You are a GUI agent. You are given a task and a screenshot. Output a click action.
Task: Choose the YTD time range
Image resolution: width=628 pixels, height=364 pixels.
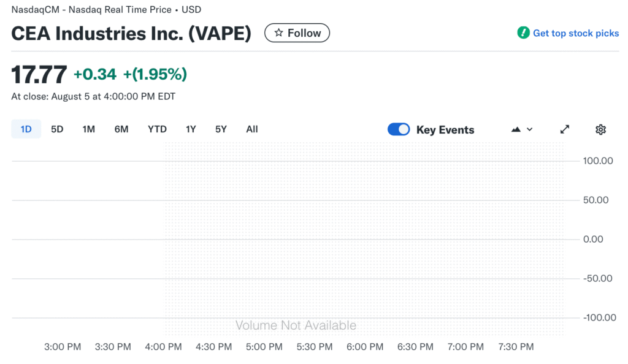click(x=157, y=129)
